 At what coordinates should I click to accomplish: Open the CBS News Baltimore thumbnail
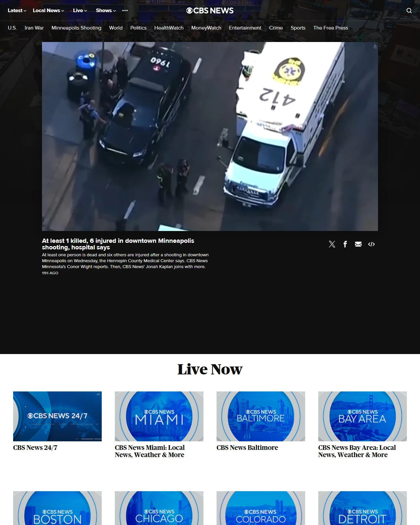point(261,416)
